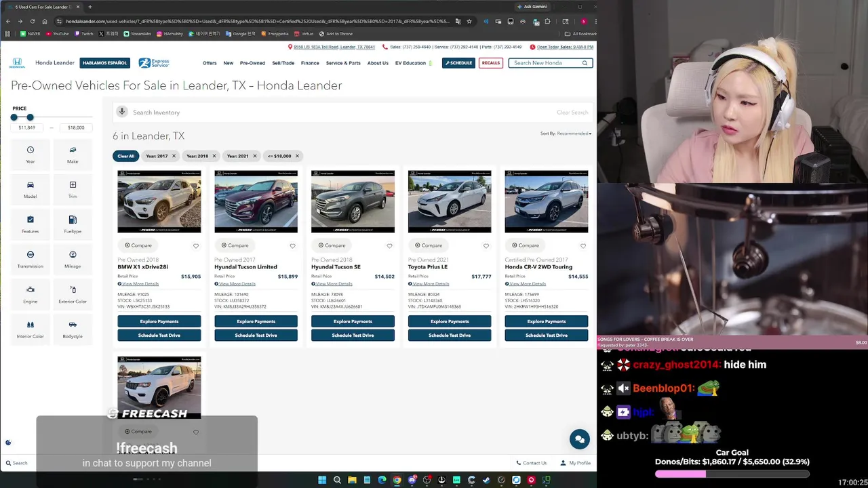Open the Interior Color filter icon
The image size is (868, 488).
pyautogui.click(x=30, y=325)
